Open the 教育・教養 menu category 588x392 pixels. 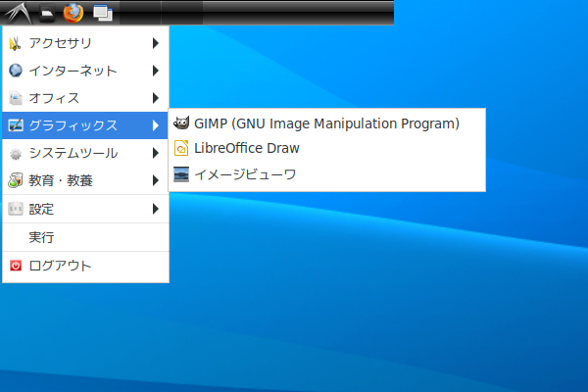pos(85,180)
